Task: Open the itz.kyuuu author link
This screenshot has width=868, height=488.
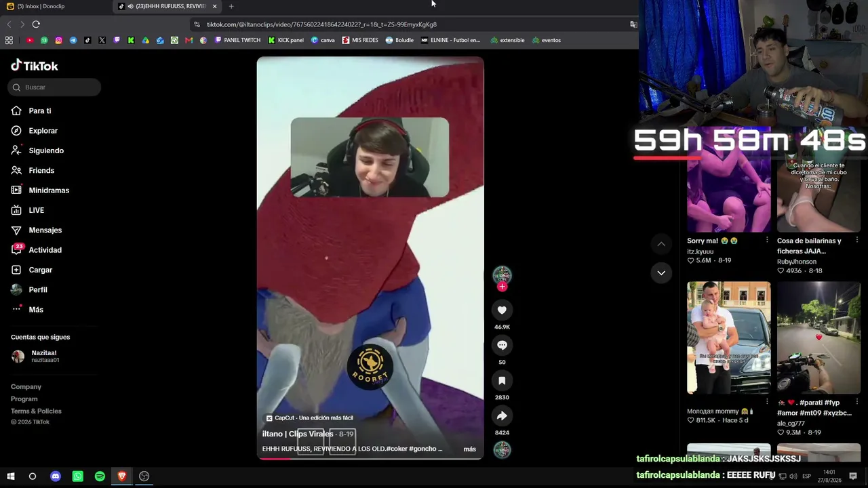Action: [x=700, y=251]
